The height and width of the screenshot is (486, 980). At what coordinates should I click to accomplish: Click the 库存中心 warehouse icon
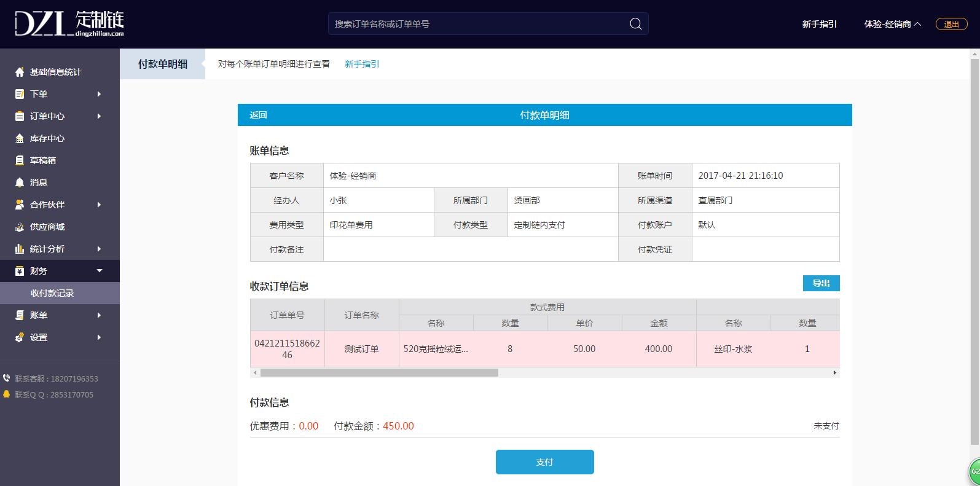point(20,138)
